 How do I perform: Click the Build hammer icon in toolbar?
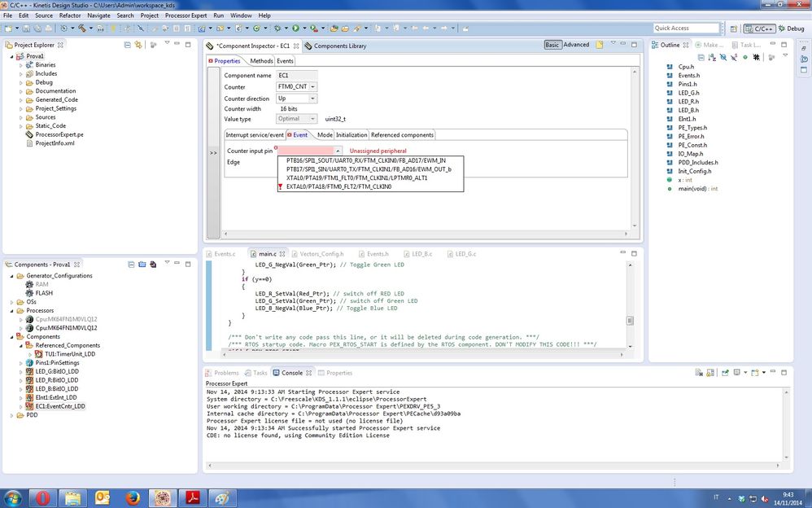(x=82, y=28)
